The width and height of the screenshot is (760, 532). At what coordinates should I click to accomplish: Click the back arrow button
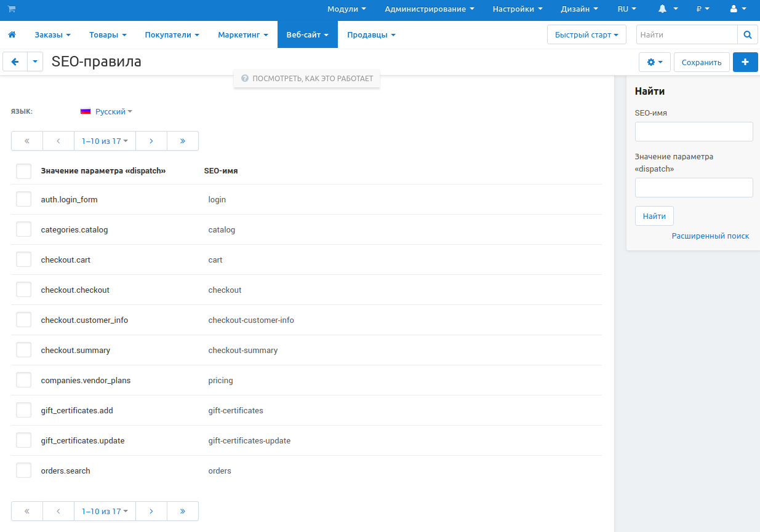[x=15, y=62]
